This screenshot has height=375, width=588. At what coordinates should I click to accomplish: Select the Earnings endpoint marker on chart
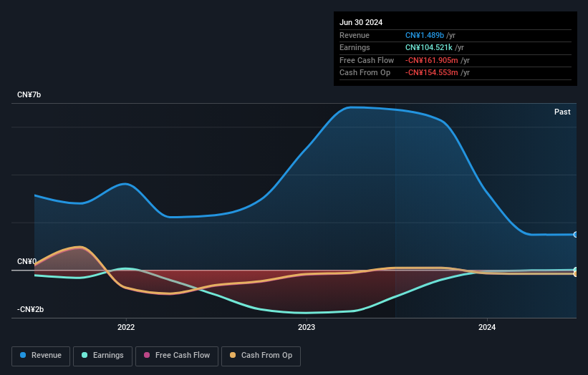[576, 270]
